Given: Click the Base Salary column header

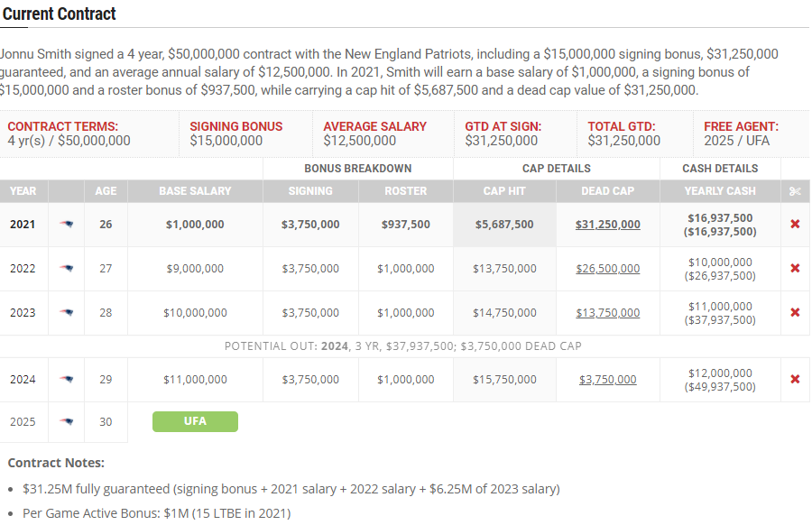Looking at the screenshot, I should click(195, 191).
